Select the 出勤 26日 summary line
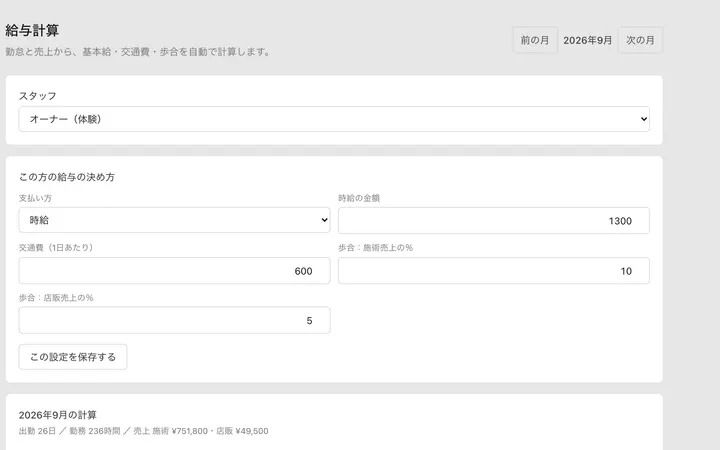Viewport: 720px width, 450px height. click(143, 431)
